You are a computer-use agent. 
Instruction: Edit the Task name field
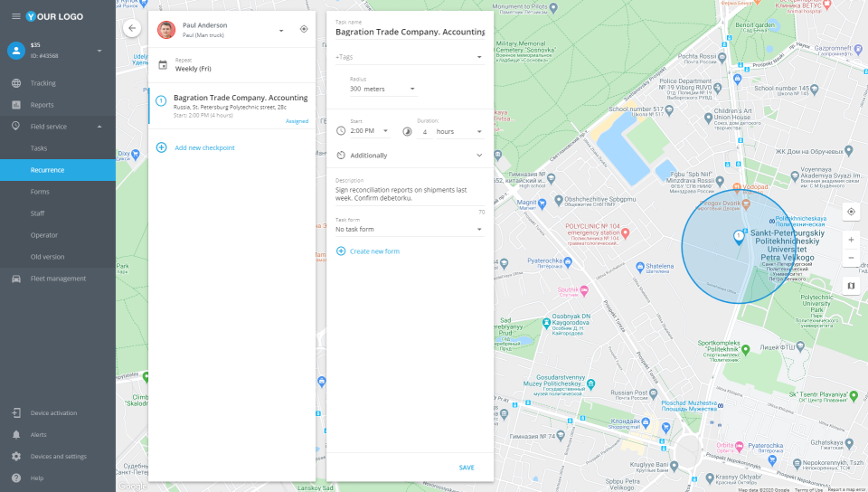(x=410, y=32)
